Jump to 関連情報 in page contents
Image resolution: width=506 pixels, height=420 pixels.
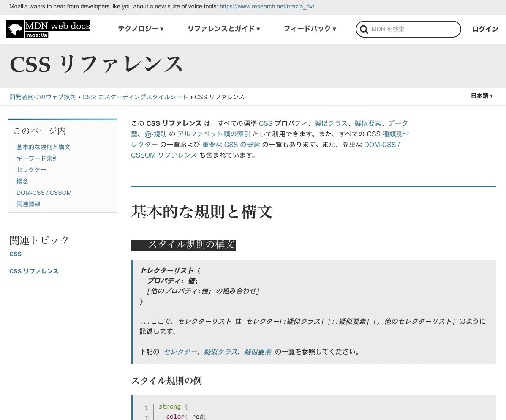28,204
